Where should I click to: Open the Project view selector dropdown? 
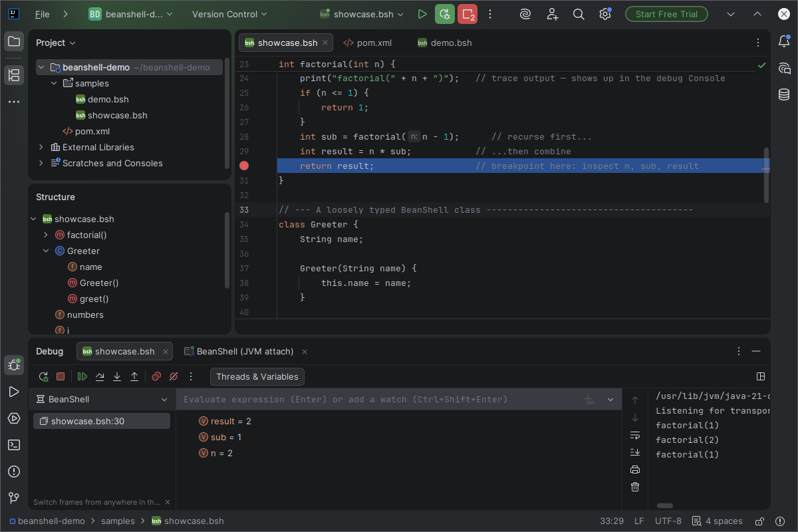56,43
